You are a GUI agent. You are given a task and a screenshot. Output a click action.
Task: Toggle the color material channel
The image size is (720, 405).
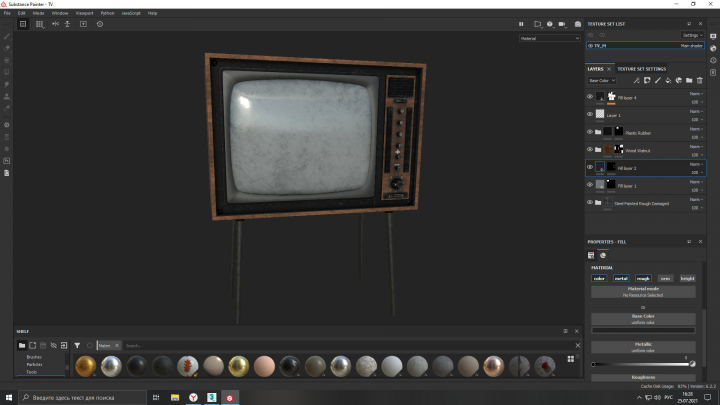(599, 278)
